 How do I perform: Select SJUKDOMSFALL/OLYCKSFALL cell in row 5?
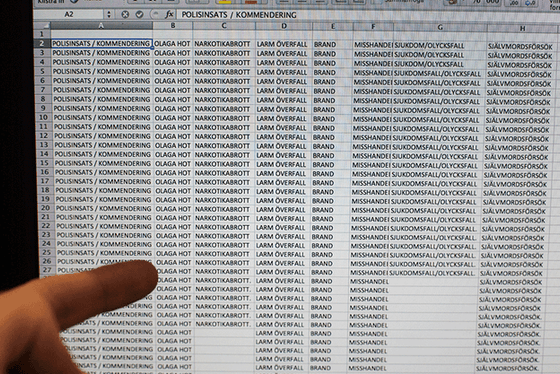[439, 74]
